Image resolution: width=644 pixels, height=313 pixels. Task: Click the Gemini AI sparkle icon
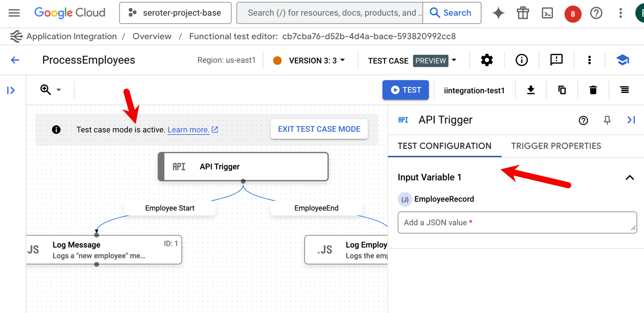pos(498,13)
